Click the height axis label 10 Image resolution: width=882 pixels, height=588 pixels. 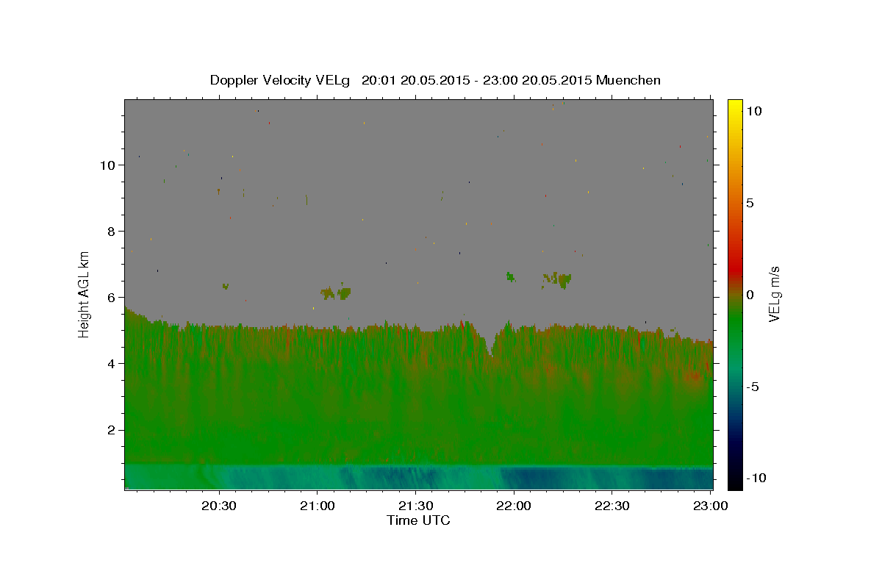pos(109,165)
